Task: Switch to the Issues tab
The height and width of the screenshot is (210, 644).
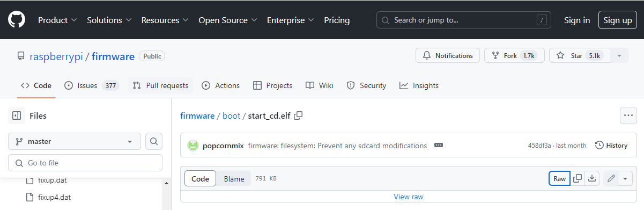Action: [91, 85]
